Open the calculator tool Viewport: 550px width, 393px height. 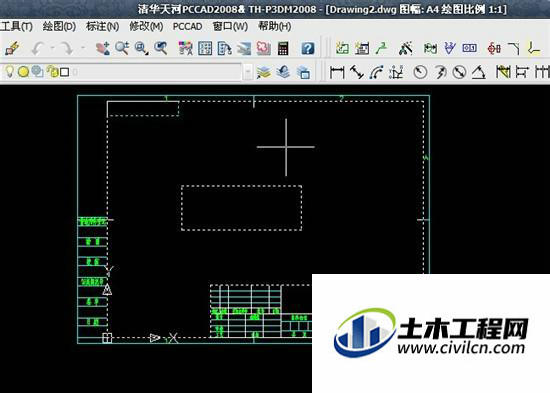click(283, 48)
